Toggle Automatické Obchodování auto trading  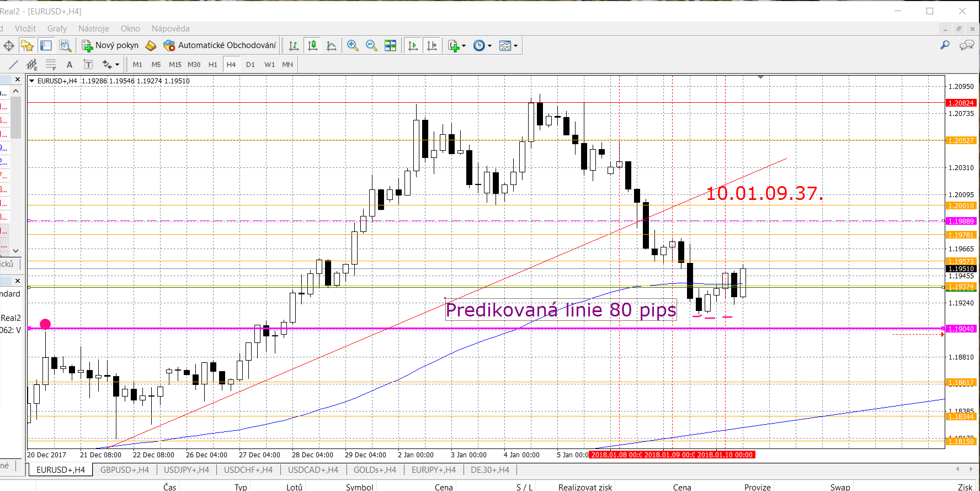pyautogui.click(x=220, y=45)
